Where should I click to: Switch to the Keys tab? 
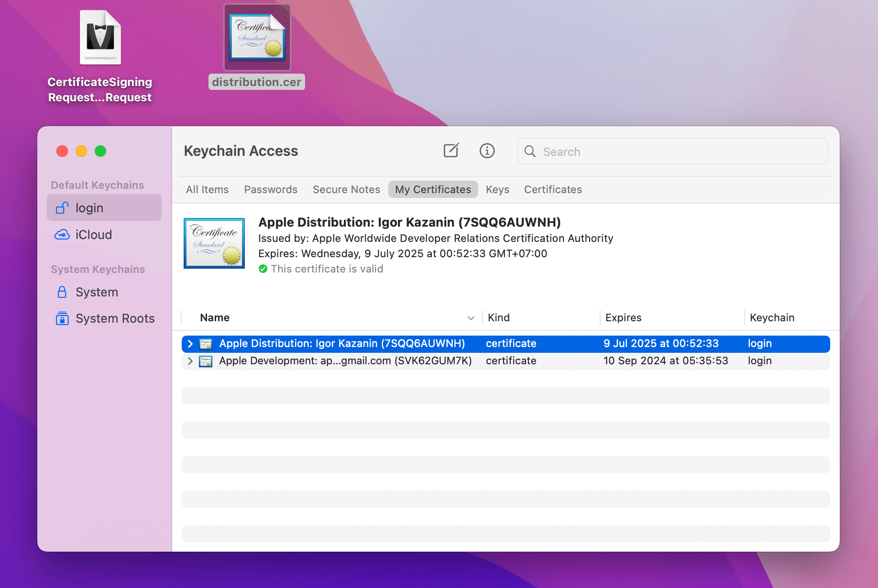tap(497, 189)
